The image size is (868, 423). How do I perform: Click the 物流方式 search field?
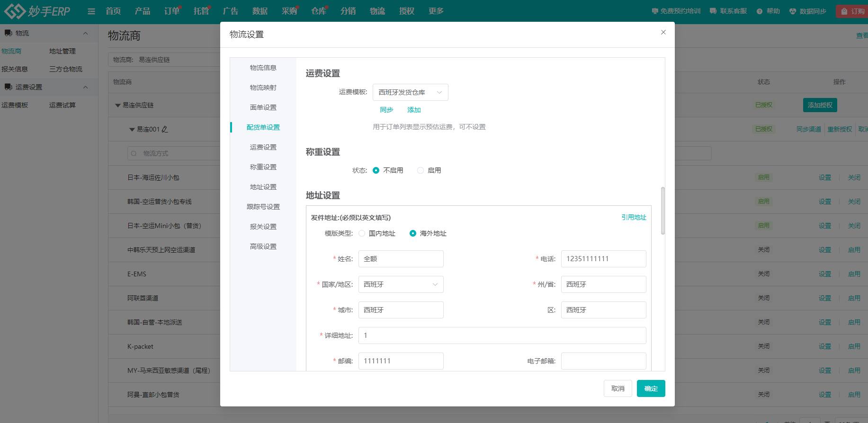(173, 153)
